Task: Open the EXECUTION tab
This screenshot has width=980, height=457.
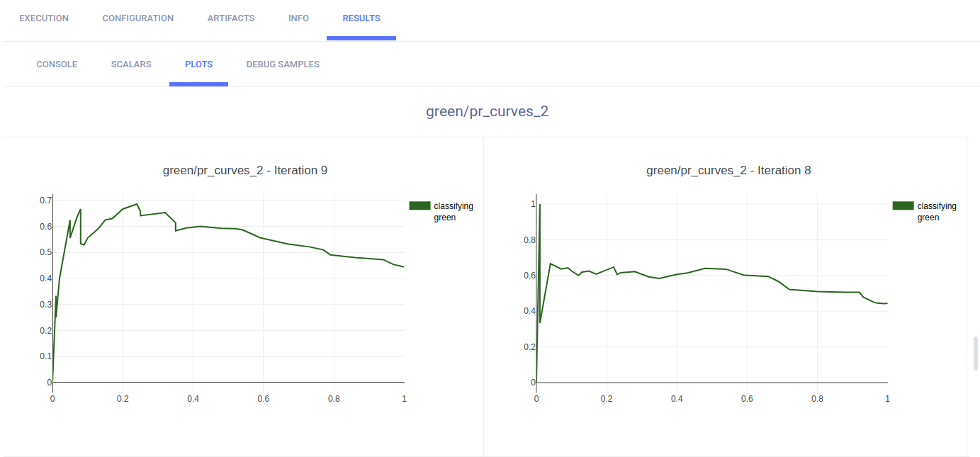Action: coord(44,18)
